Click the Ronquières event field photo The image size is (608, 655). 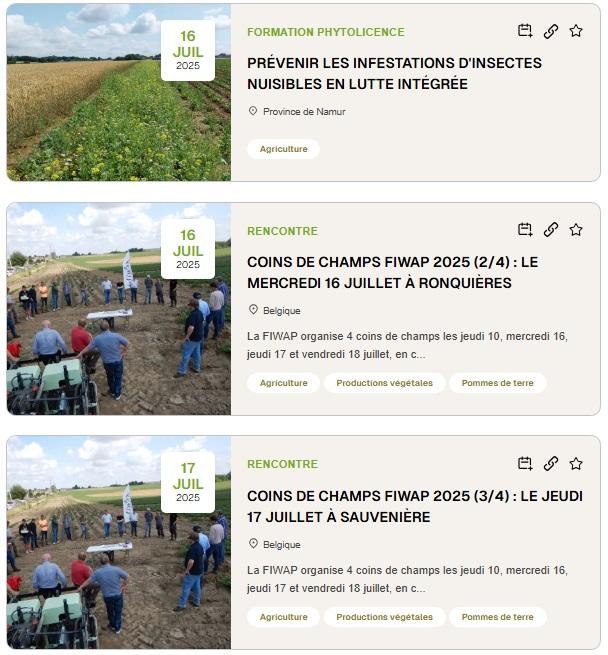(x=119, y=309)
